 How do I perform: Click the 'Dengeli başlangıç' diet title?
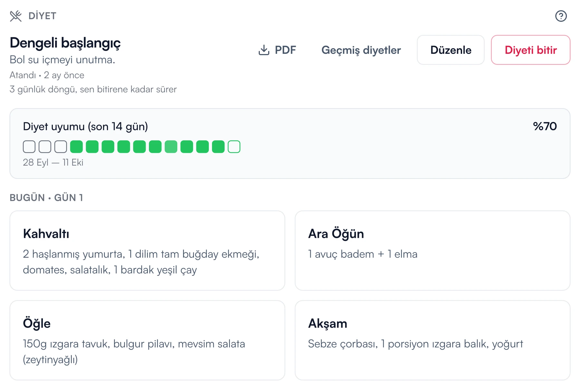click(65, 43)
